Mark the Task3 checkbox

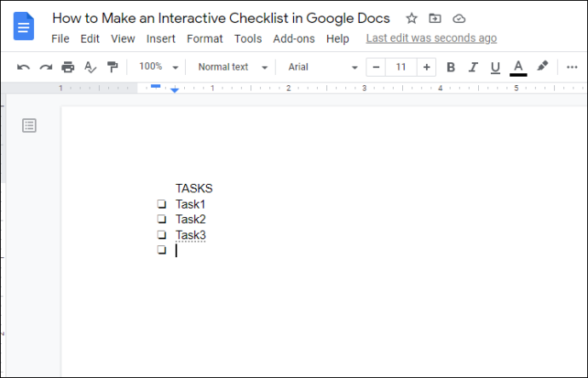point(161,235)
